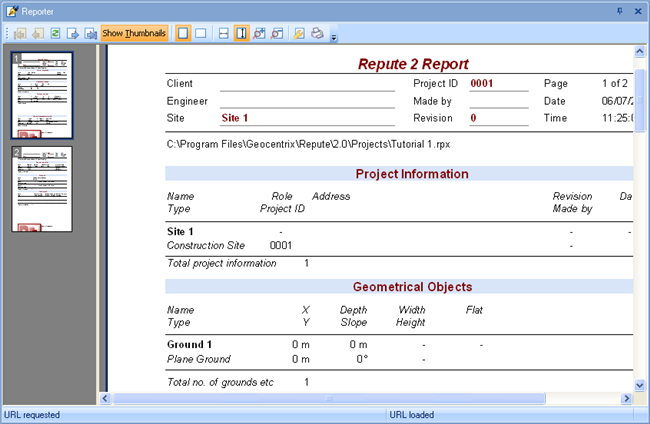Go to first page of report

(x=19, y=33)
